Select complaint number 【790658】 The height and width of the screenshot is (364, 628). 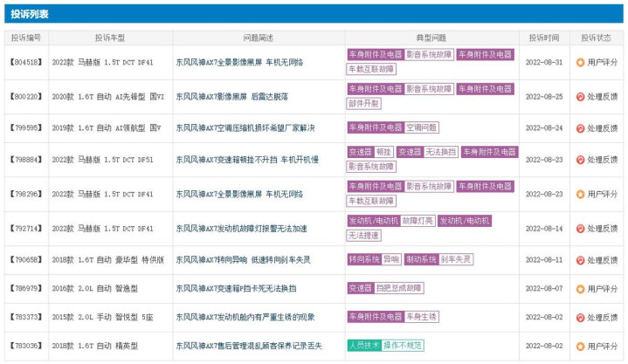coord(26,260)
